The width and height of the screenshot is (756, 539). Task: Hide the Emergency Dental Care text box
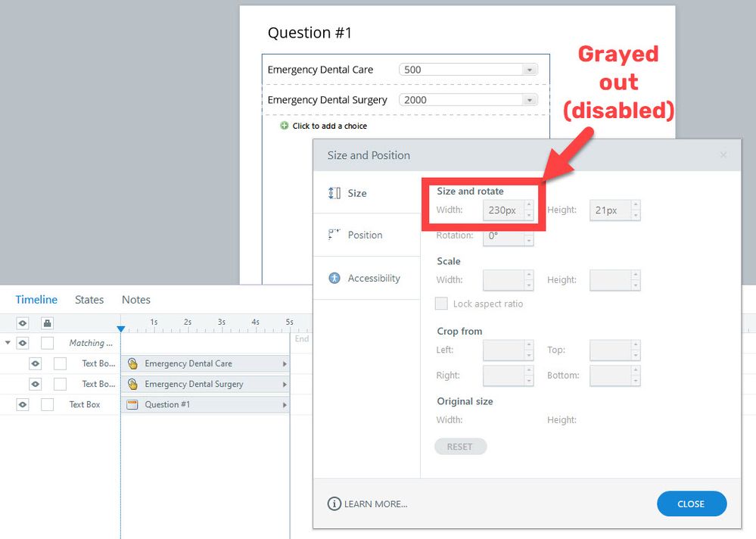tap(36, 363)
